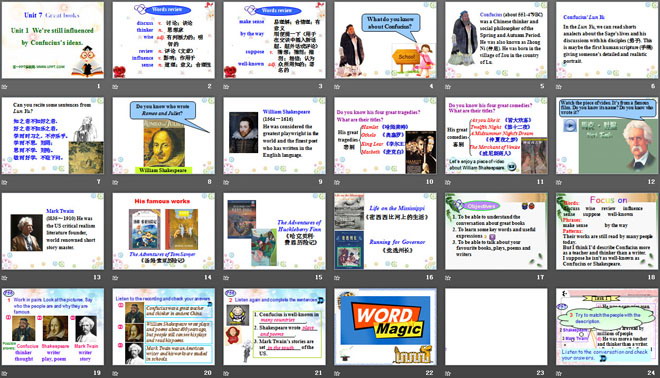Viewport: 660px width, 378px height.
Task: Click the animation star icon under slide 22
Action: pyautogui.click(x=337, y=373)
